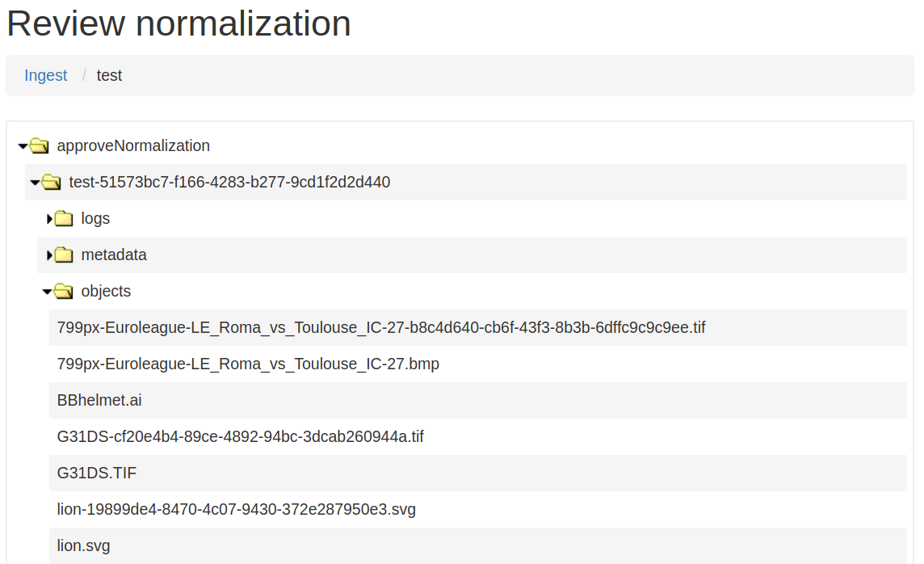
Task: Click the objects folder icon
Action: [63, 291]
